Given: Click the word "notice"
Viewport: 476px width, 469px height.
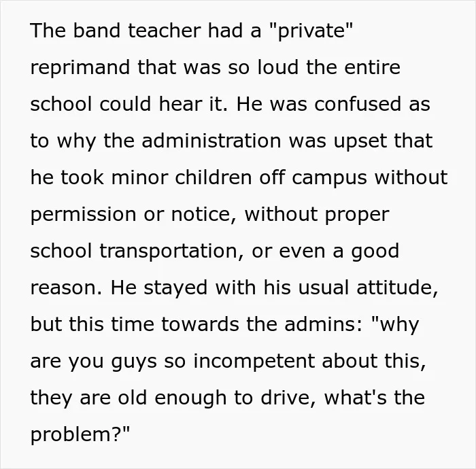Looking at the screenshot, I should pyautogui.click(x=200, y=214).
